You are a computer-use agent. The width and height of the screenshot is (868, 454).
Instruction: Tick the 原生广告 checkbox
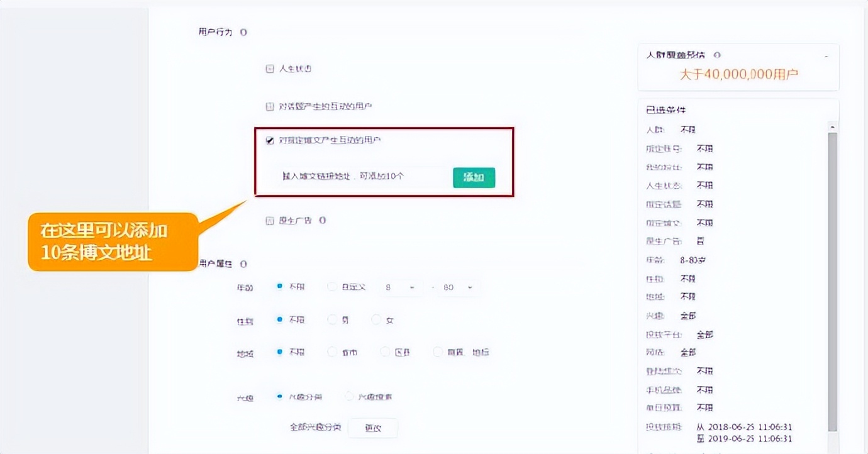click(x=270, y=221)
